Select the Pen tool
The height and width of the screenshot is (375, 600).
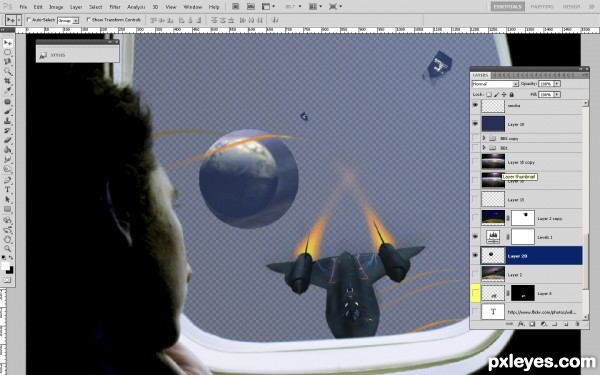point(7,180)
